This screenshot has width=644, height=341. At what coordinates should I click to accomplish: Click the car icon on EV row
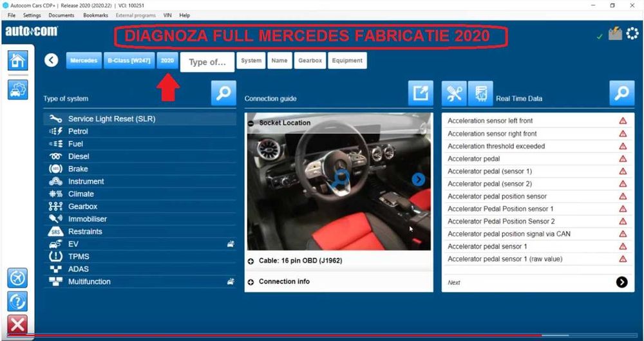[x=231, y=244]
